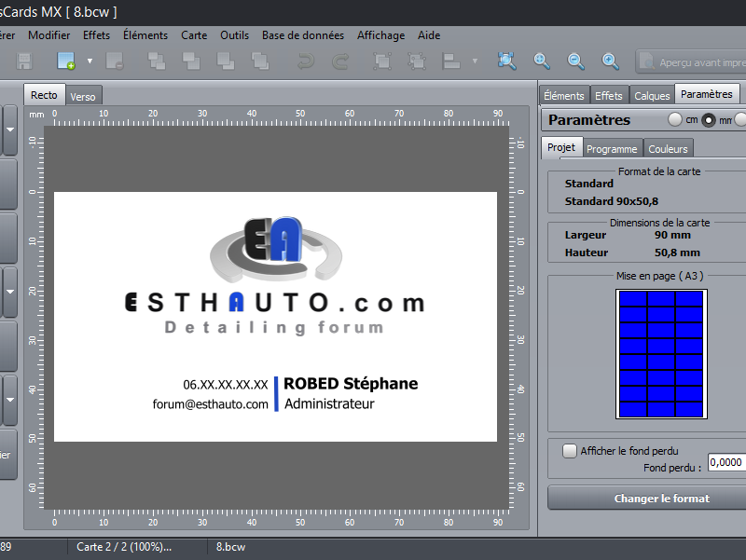
Task: Enable Afficher le fond perdu checkbox
Action: click(x=570, y=451)
